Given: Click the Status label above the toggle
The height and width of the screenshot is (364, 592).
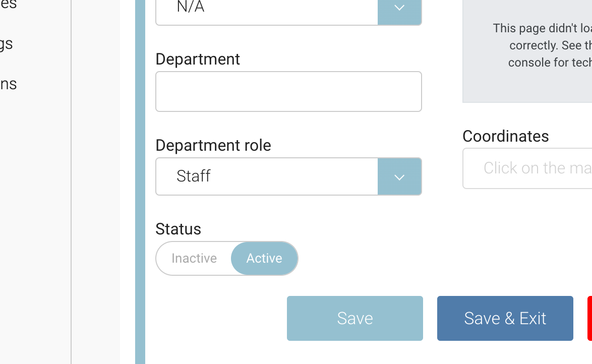Looking at the screenshot, I should [x=178, y=229].
